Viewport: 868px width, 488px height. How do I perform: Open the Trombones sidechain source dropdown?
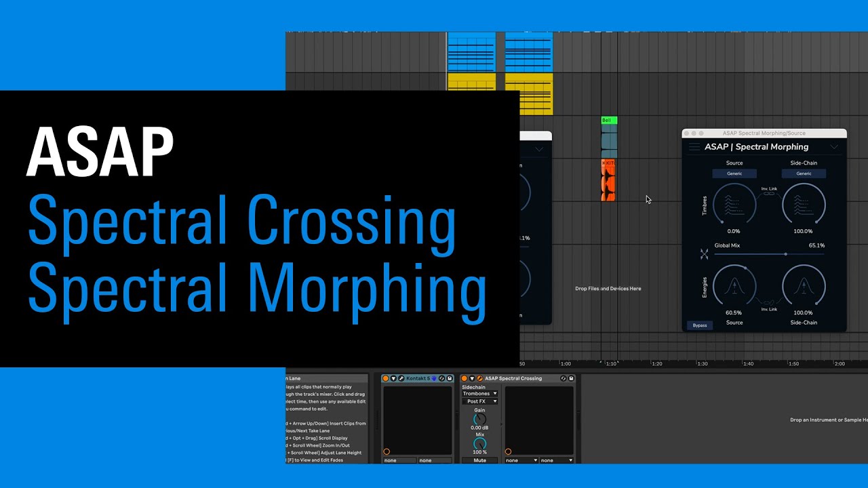point(479,393)
